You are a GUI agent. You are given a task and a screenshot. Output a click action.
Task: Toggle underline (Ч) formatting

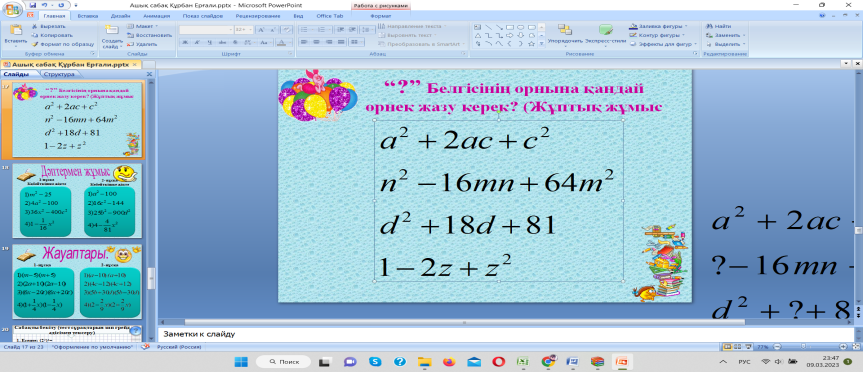(x=209, y=42)
